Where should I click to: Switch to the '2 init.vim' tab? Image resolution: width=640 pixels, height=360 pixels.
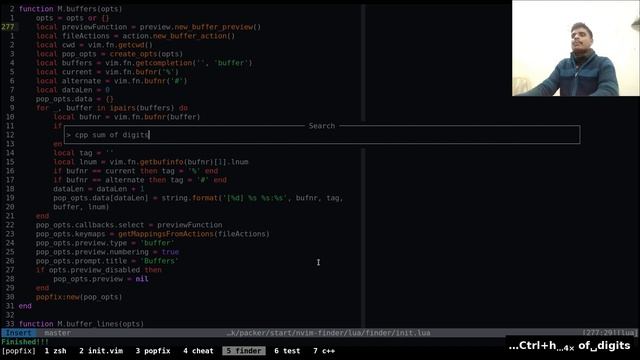pos(101,351)
